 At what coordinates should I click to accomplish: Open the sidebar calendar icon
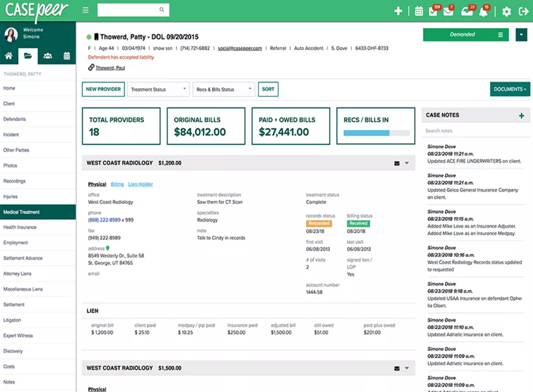67,56
